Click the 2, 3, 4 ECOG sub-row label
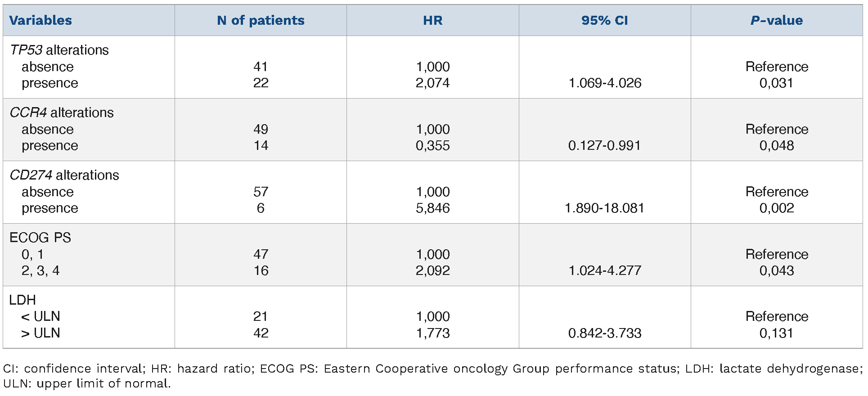The height and width of the screenshot is (396, 868). coord(40,270)
